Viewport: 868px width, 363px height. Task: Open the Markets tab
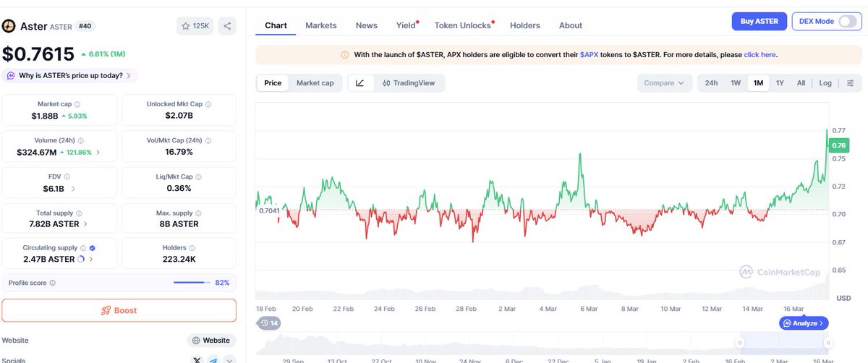pyautogui.click(x=321, y=25)
